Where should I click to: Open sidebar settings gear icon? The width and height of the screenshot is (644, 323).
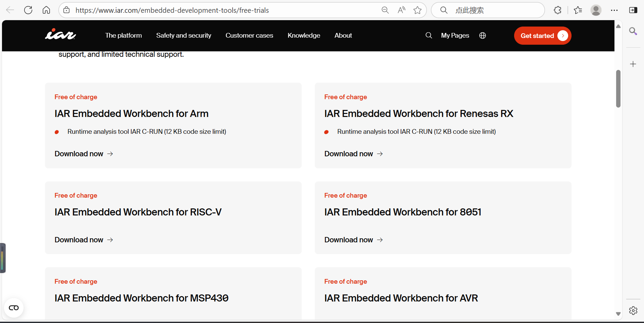pyautogui.click(x=633, y=310)
